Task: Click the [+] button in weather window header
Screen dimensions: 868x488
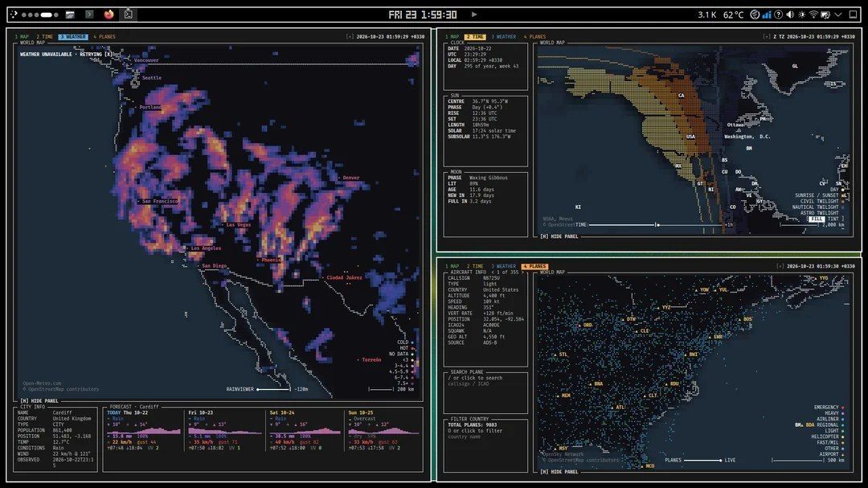Action: pos(350,36)
